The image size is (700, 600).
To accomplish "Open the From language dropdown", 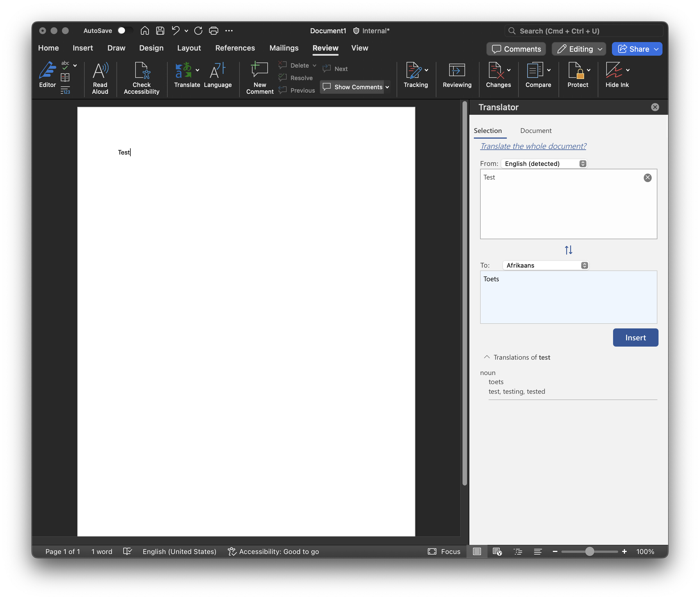I will point(544,164).
